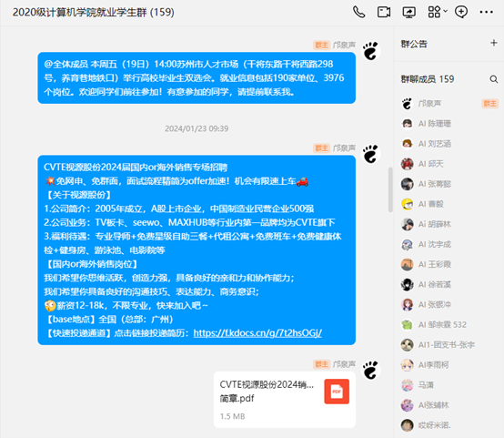Select the @全体成员 job fair announcement bubble

pos(197,78)
